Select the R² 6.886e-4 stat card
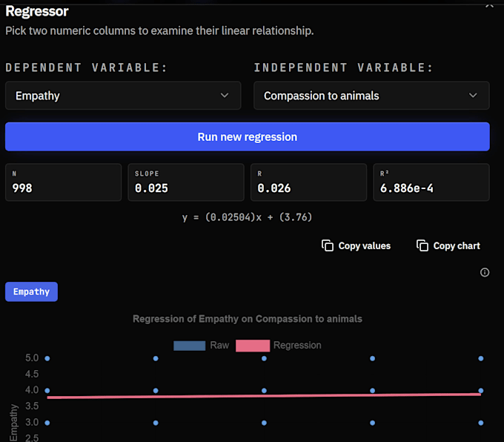 point(431,182)
